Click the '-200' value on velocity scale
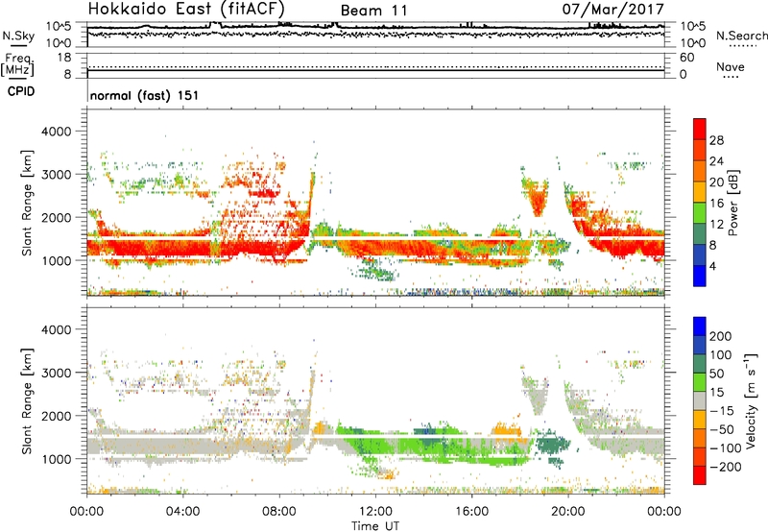 point(726,467)
